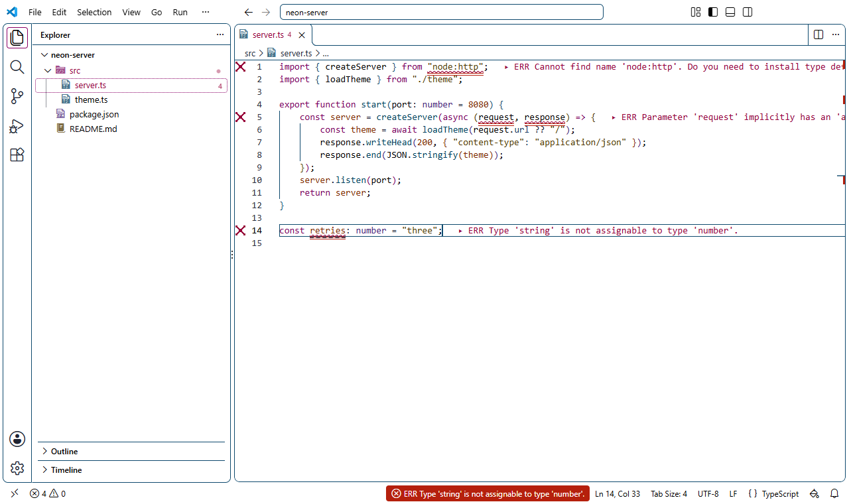Go forward with the right arrow

tap(266, 12)
